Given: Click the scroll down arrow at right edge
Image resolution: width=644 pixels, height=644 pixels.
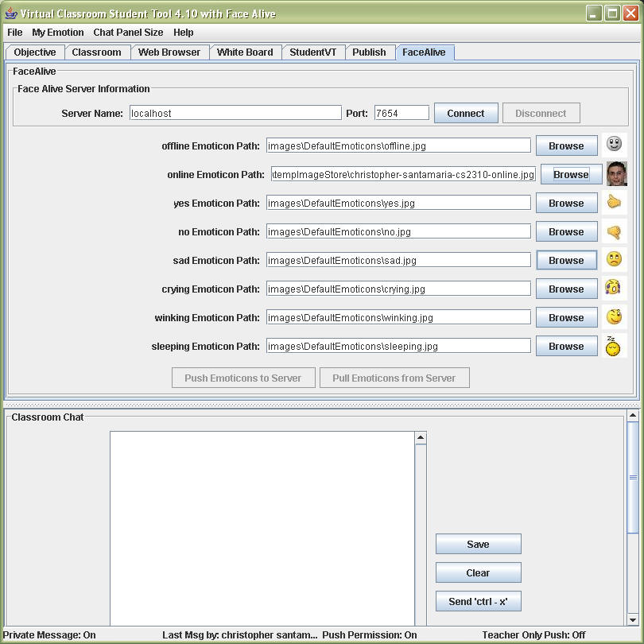Looking at the screenshot, I should pos(633,619).
